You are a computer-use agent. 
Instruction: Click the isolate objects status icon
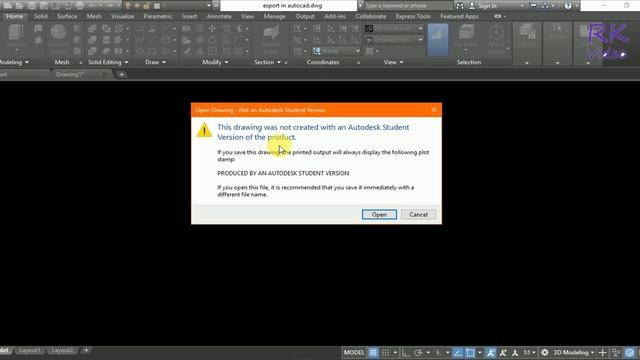(616, 352)
